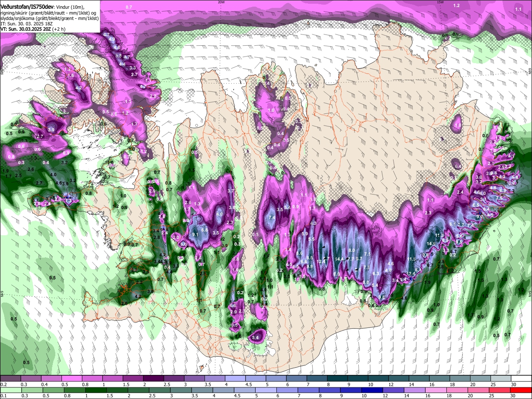Pick the dark teal 8 mm snow swatch

tap(337, 379)
